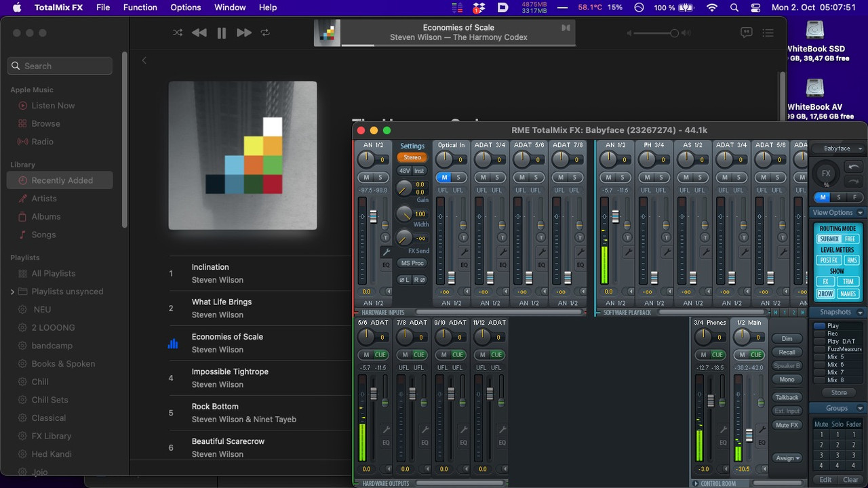Image resolution: width=868 pixels, height=488 pixels.
Task: Click Mute FX button
Action: (x=787, y=425)
